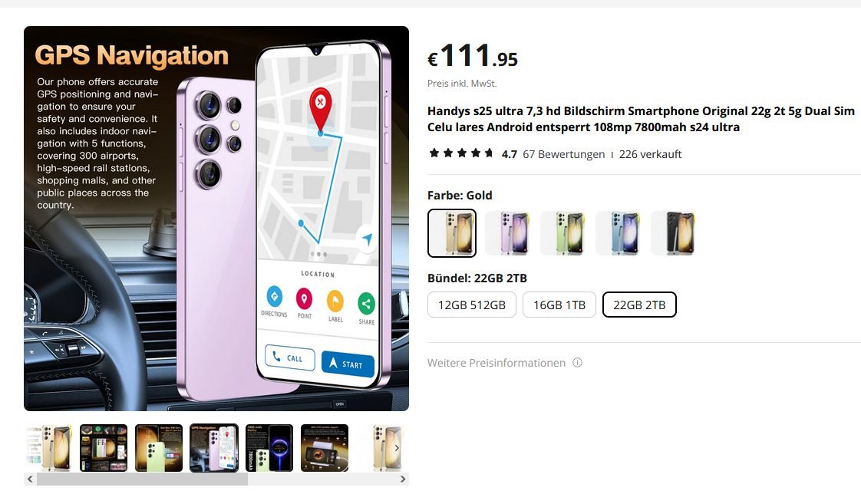Viewport: 861px width, 504px height.
Task: View the 7800mAh battery thumbnail
Action: pyautogui.click(x=269, y=447)
